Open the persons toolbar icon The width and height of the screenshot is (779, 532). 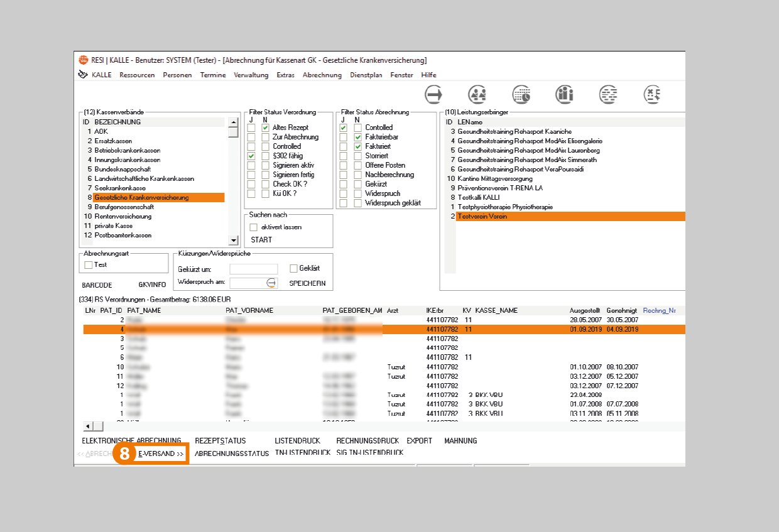point(477,95)
